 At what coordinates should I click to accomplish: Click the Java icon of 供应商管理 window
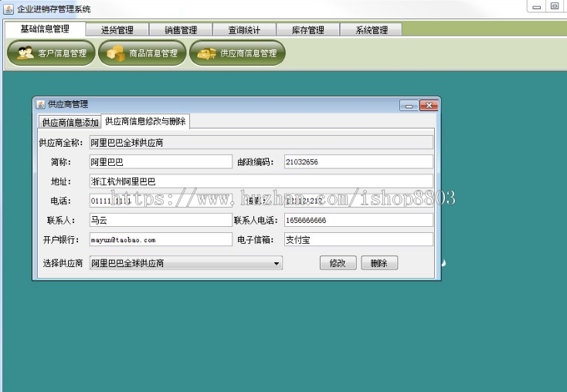tap(41, 104)
